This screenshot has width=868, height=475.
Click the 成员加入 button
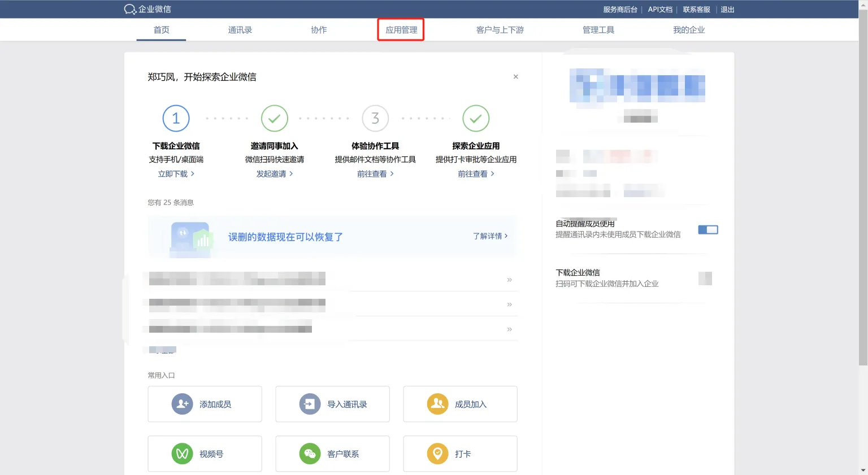click(x=460, y=404)
